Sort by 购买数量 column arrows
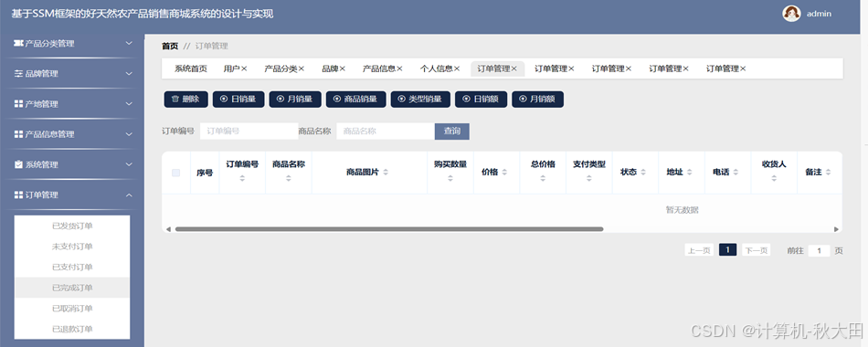 point(450,178)
